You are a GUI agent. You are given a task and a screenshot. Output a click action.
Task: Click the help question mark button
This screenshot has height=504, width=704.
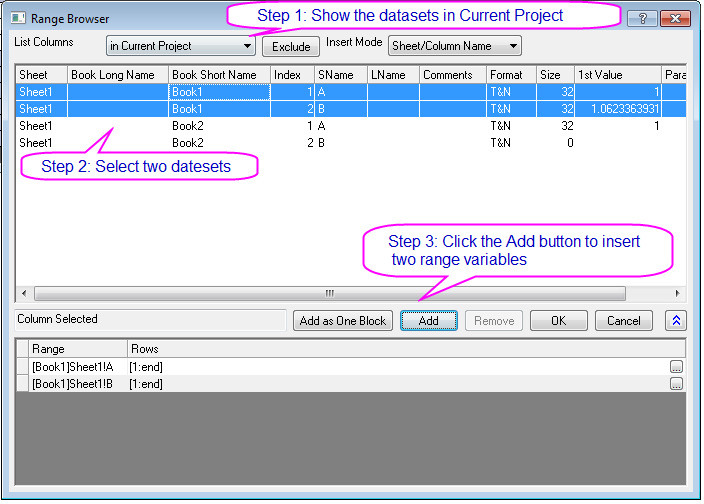[643, 18]
